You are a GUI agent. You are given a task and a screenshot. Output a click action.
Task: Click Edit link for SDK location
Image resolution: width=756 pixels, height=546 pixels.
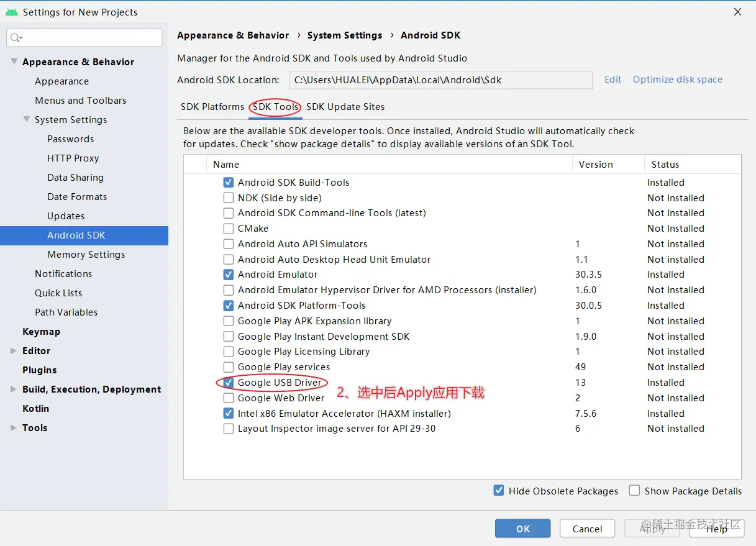613,80
